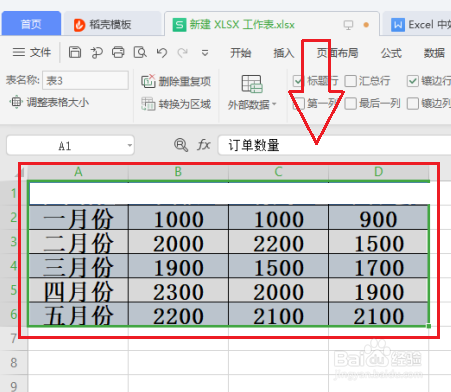Viewport: 451px width, 392px height.
Task: Switch to the 公式 ribbon tab
Action: click(391, 53)
